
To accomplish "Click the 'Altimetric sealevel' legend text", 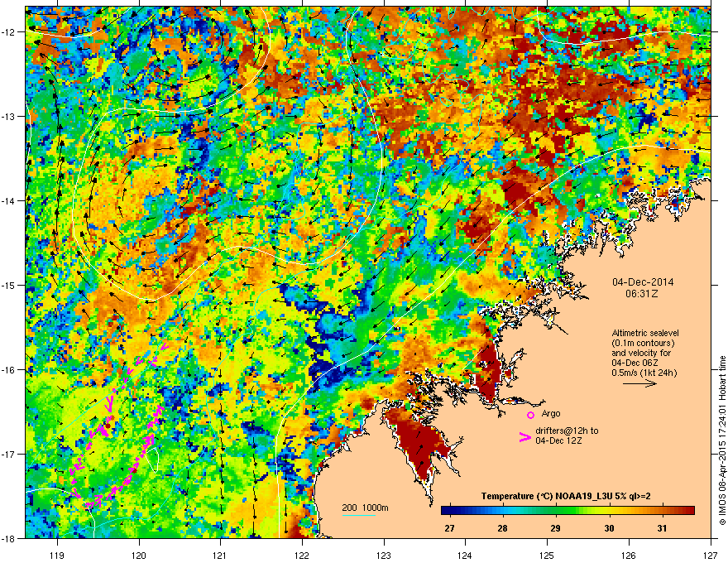I will [x=645, y=333].
